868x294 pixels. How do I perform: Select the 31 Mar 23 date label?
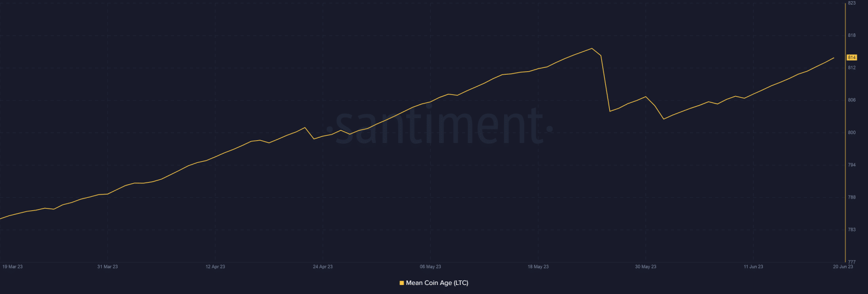coord(107,266)
